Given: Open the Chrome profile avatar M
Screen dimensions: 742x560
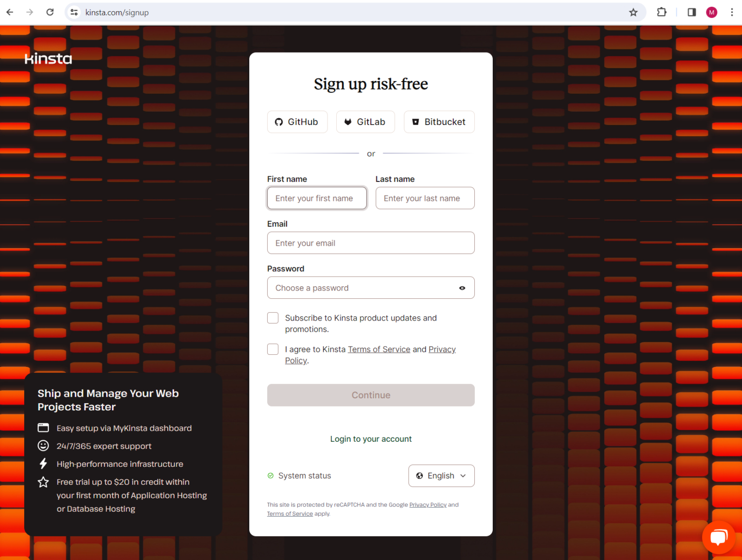Looking at the screenshot, I should pos(712,12).
